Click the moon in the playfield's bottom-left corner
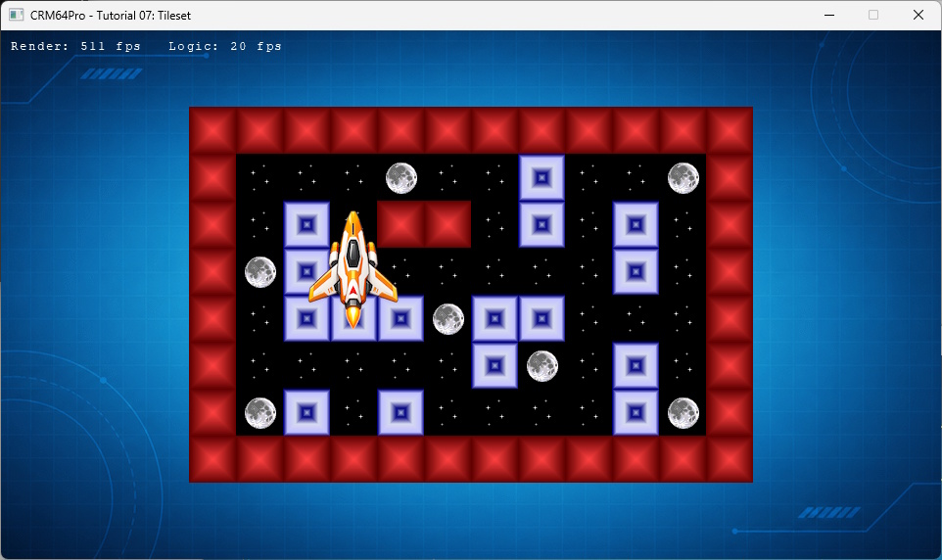Viewport: 942px width, 560px height. [260, 413]
